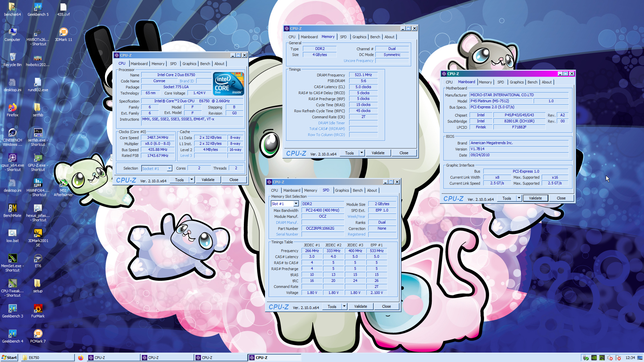Click Close button in the Memory window
This screenshot has width=644, height=362.
coord(404,153)
